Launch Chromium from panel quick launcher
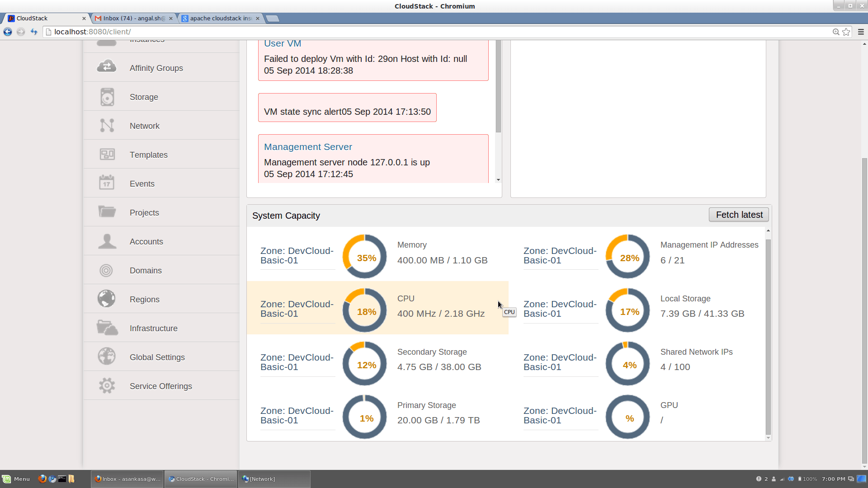This screenshot has width=868, height=488. coord(52,479)
